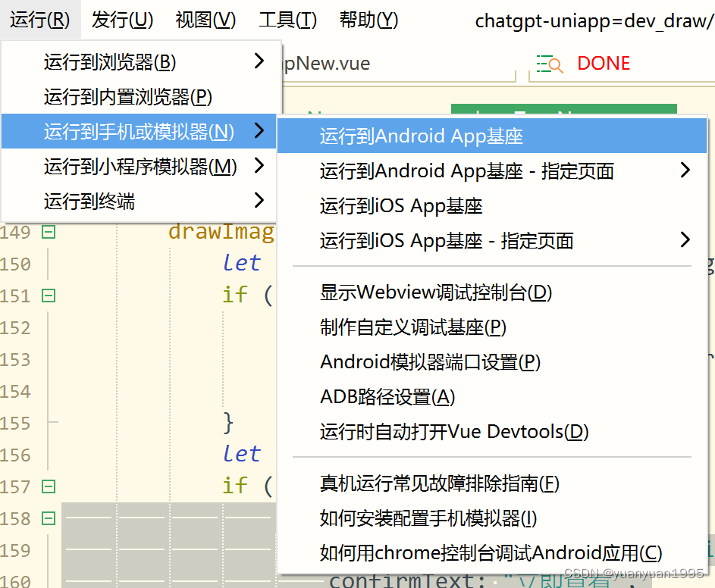Viewport: 715px width, 588px height.
Task: Click the closing brace on line 155
Action: click(x=228, y=423)
